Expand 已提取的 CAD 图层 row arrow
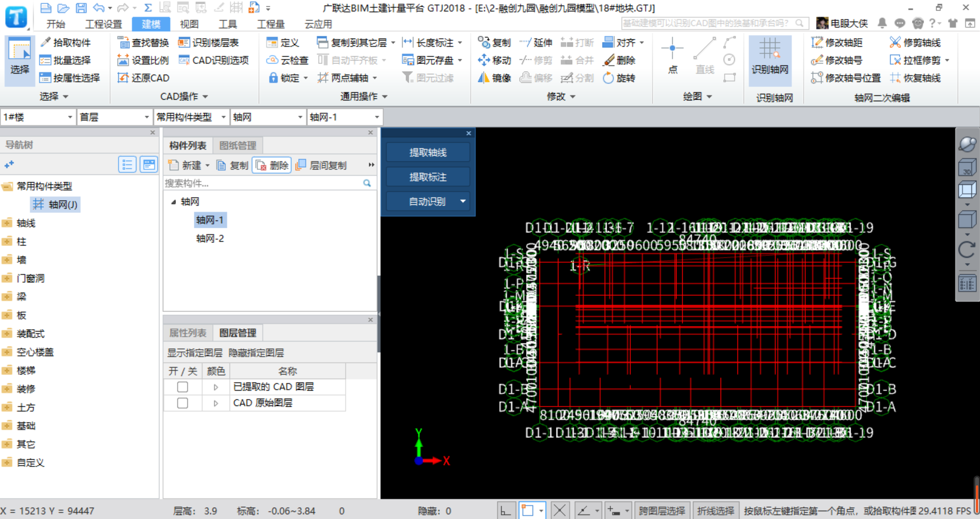The width and height of the screenshot is (980, 519). [x=216, y=387]
